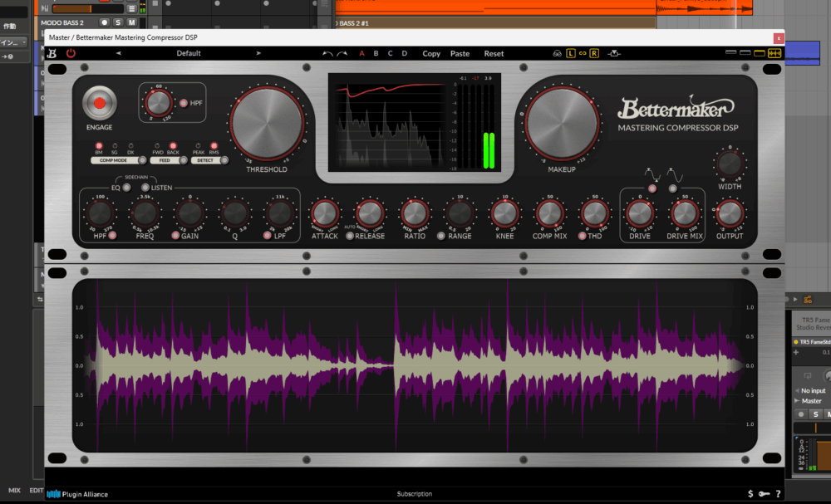This screenshot has height=504, width=831.
Task: Click the undo arrow icon
Action: (327, 53)
